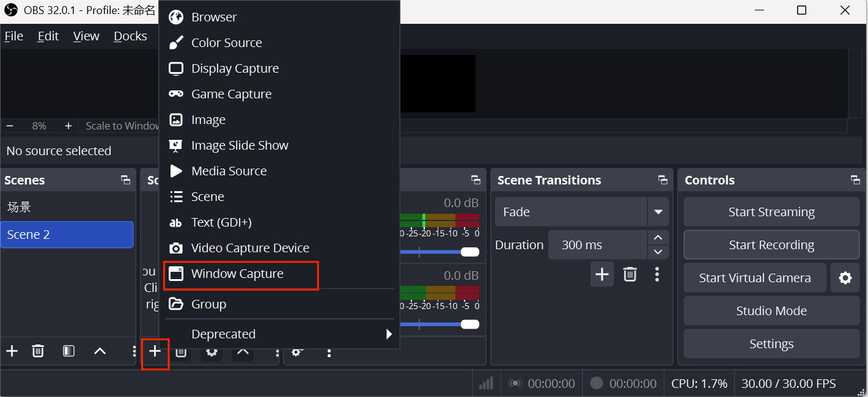Add a new transition with the plus icon
This screenshot has width=868, height=397.
point(601,274)
